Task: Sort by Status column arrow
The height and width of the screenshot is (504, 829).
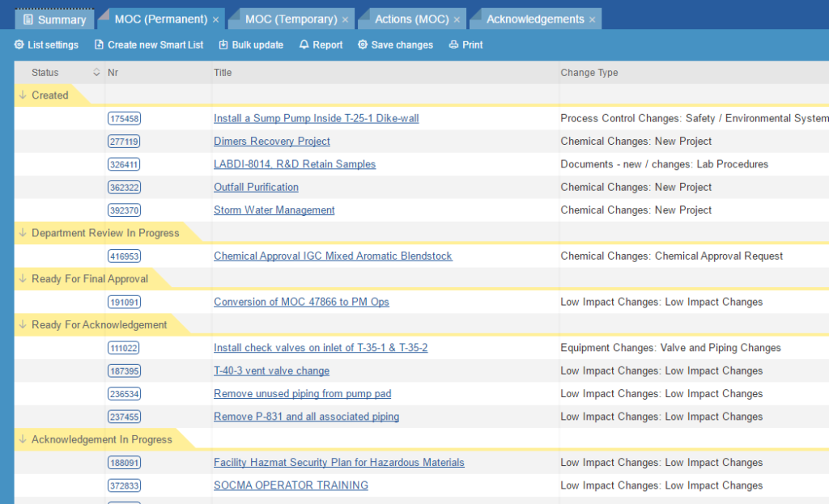Action: pyautogui.click(x=97, y=73)
